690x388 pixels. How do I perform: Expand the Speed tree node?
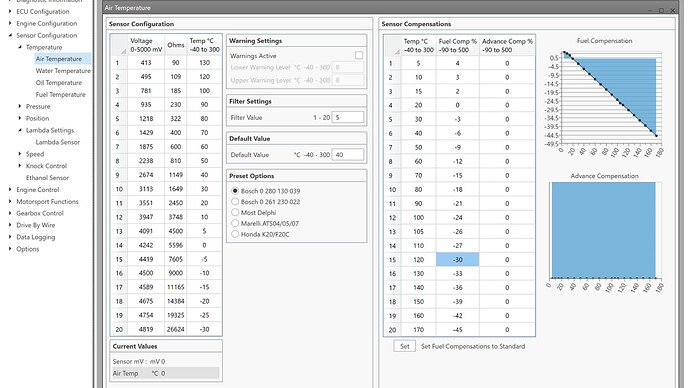(x=20, y=154)
